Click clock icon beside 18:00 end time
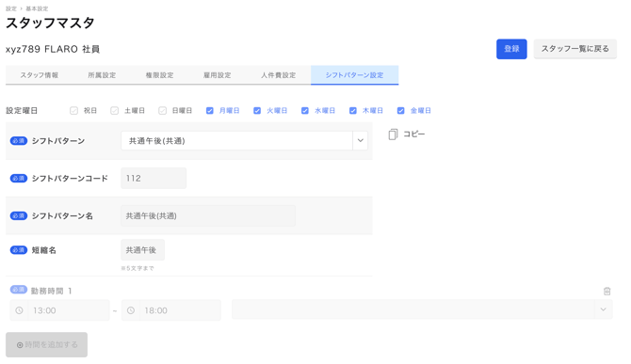The image size is (631, 364). coord(131,310)
